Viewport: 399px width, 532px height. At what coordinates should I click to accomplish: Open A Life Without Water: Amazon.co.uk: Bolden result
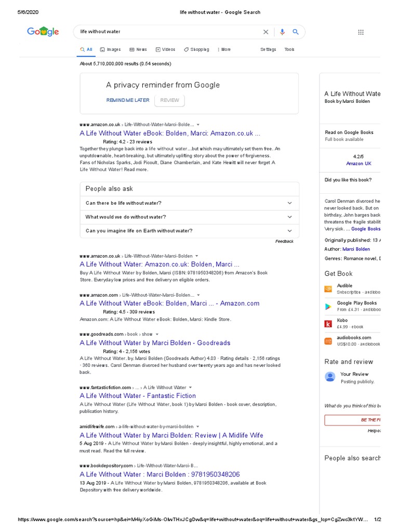tap(159, 264)
